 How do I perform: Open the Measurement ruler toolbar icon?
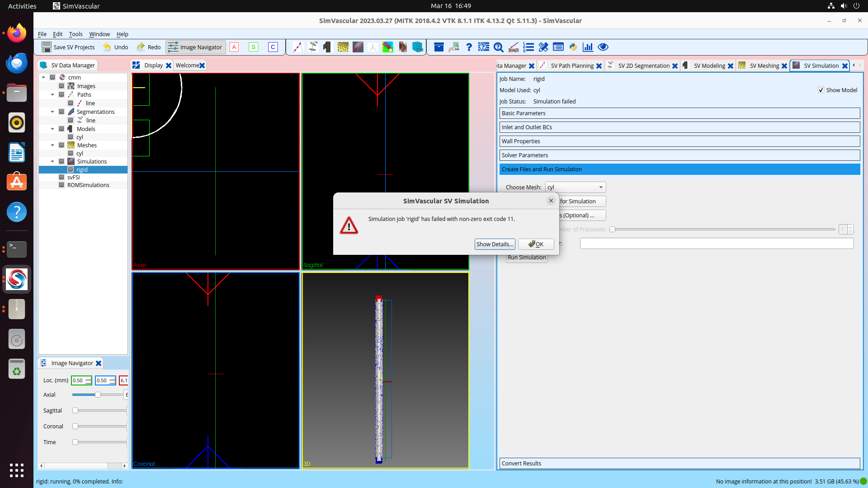tap(514, 47)
